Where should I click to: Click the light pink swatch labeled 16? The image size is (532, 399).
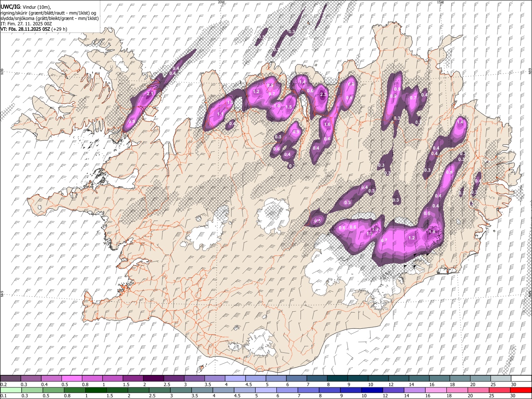click(436, 390)
